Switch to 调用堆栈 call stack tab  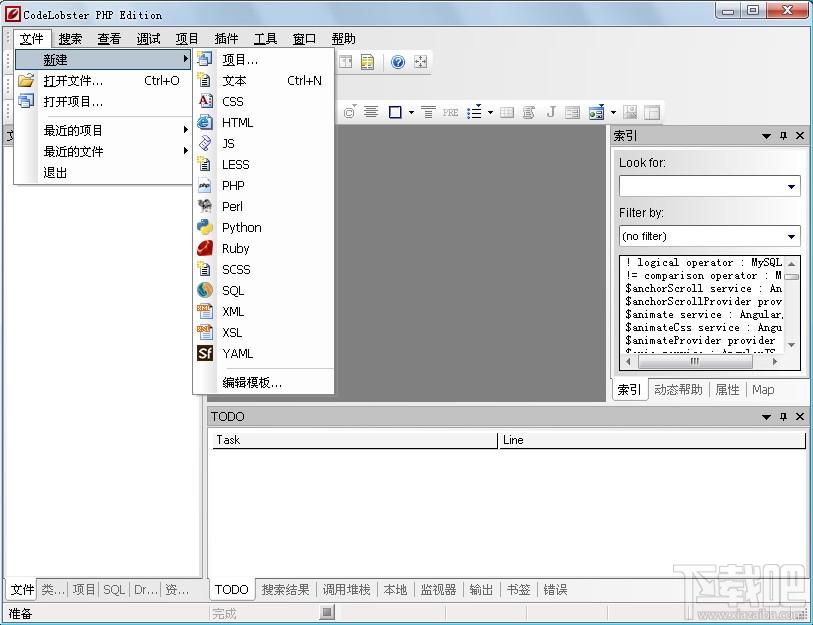tap(346, 590)
